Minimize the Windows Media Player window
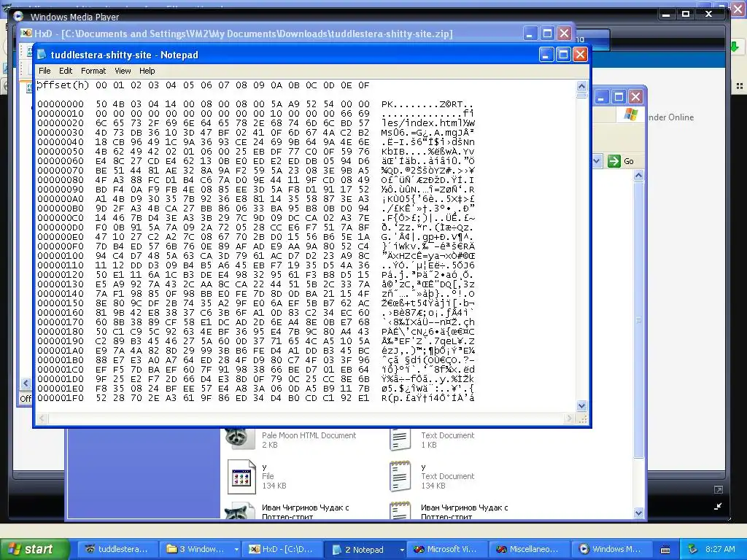Viewport: 747px width, 560px height. (x=667, y=15)
